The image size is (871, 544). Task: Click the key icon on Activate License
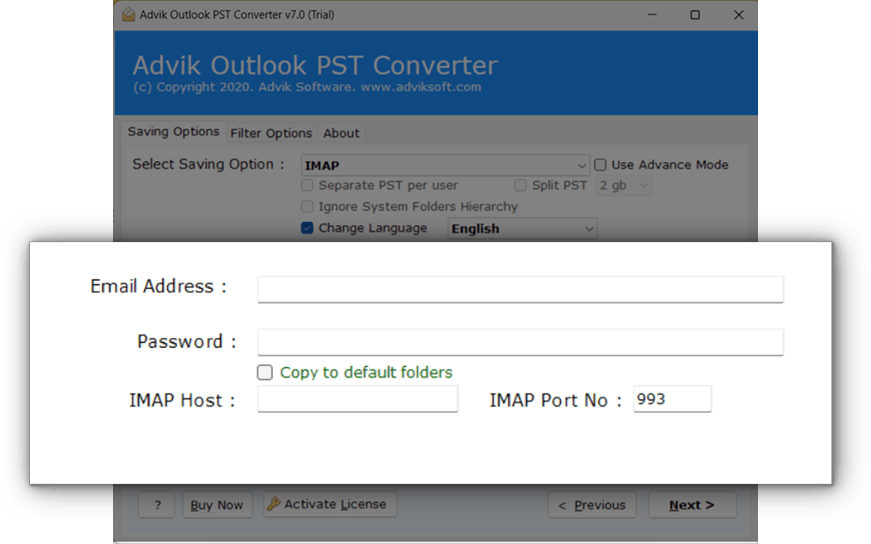click(x=273, y=503)
